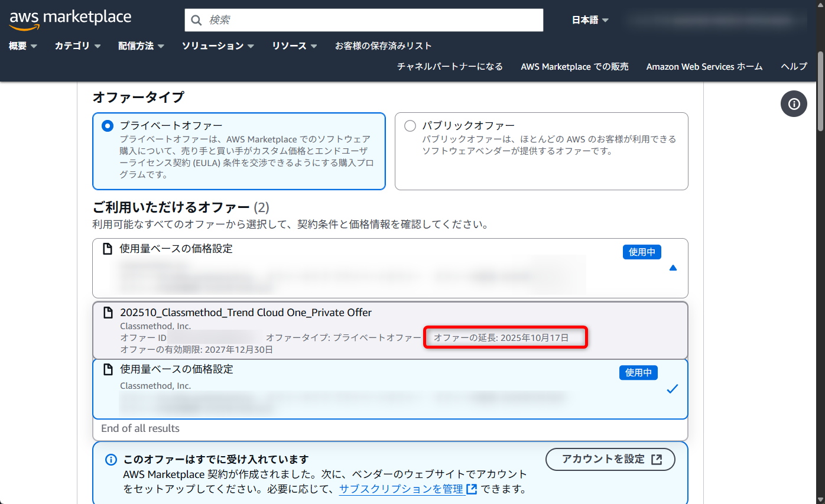
Task: Click into the 検索 search field
Action: [x=363, y=20]
